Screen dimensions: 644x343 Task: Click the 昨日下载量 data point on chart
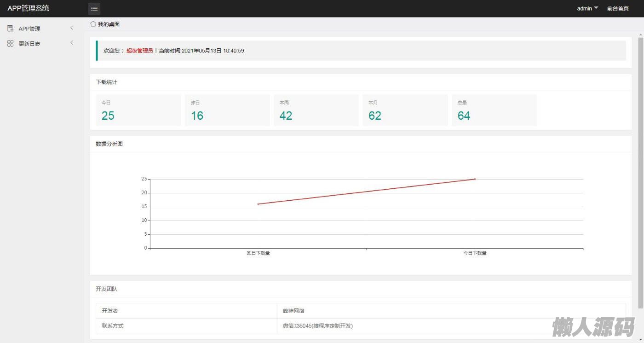(258, 204)
